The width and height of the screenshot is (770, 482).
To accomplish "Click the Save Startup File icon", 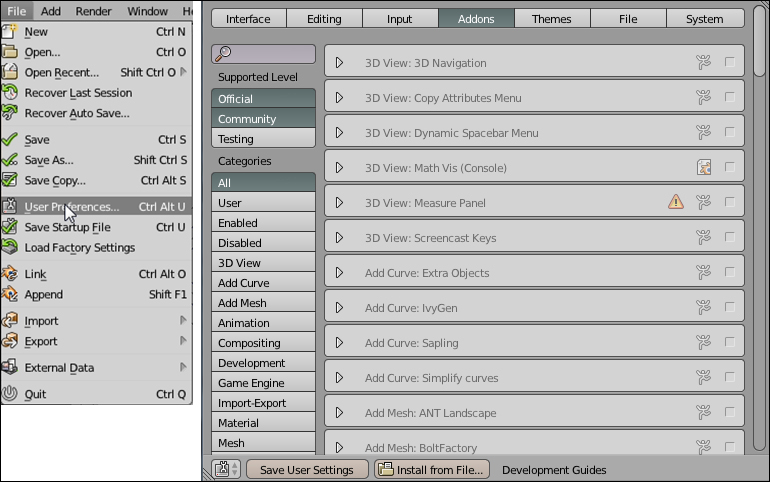I will (9, 227).
